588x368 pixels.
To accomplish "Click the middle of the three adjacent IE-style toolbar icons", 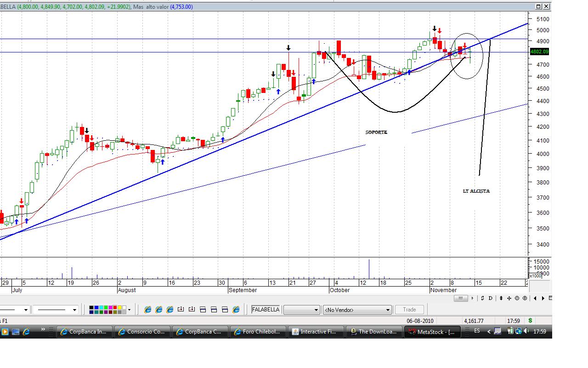I will (159, 310).
